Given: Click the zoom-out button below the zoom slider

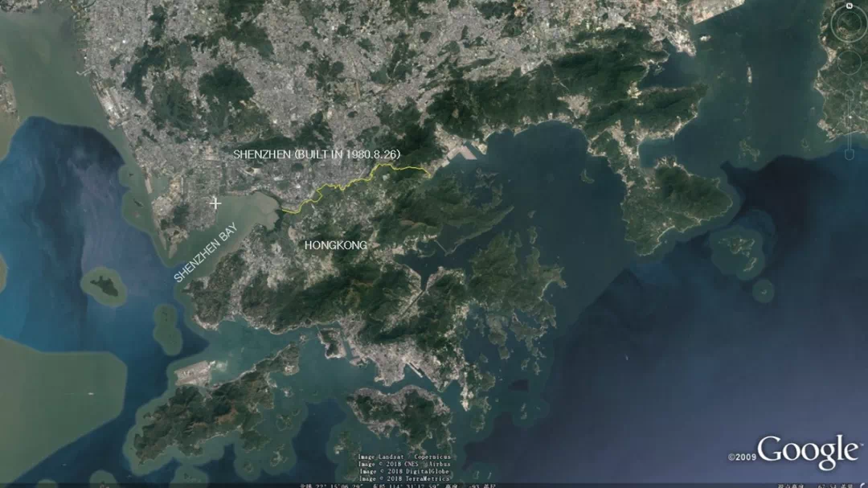Looking at the screenshot, I should tap(850, 154).
